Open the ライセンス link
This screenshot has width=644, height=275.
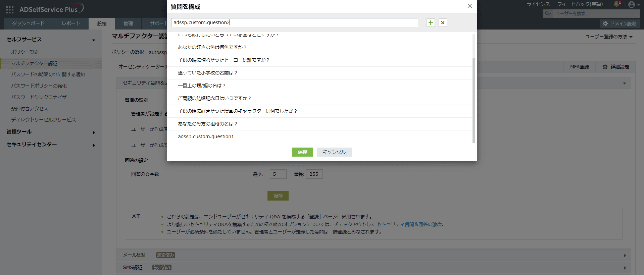(x=538, y=4)
